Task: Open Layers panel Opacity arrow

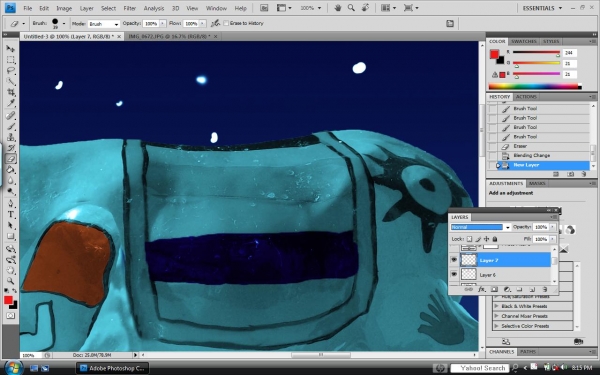Action: [553, 227]
